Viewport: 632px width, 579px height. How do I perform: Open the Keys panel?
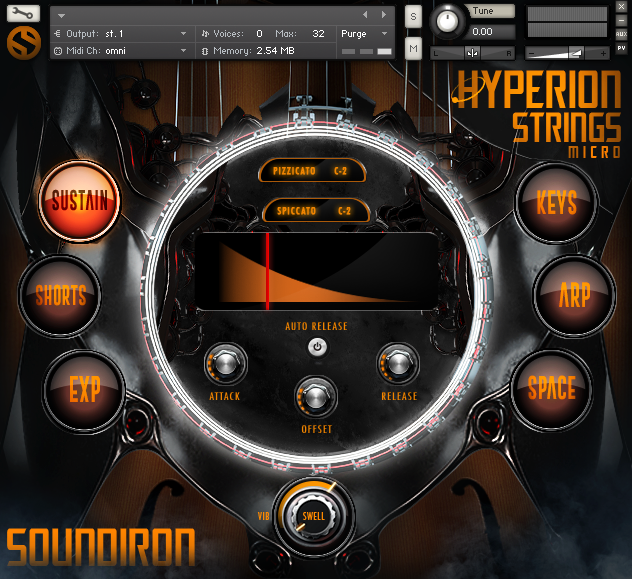(556, 203)
